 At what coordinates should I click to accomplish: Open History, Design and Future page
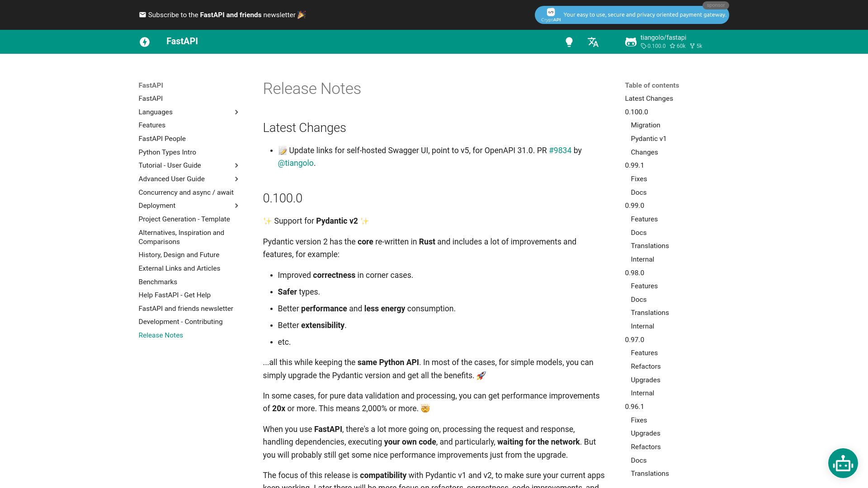[179, 255]
